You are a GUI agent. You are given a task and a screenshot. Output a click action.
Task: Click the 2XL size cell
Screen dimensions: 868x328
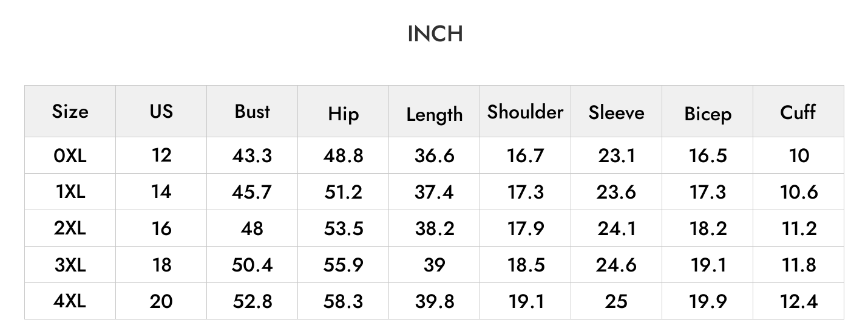tap(70, 228)
